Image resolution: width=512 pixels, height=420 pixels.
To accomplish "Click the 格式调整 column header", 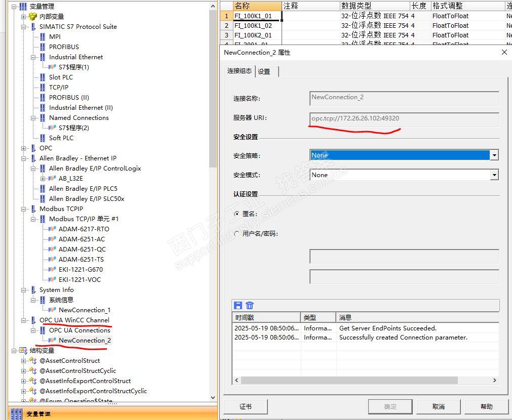I will 467,6.
